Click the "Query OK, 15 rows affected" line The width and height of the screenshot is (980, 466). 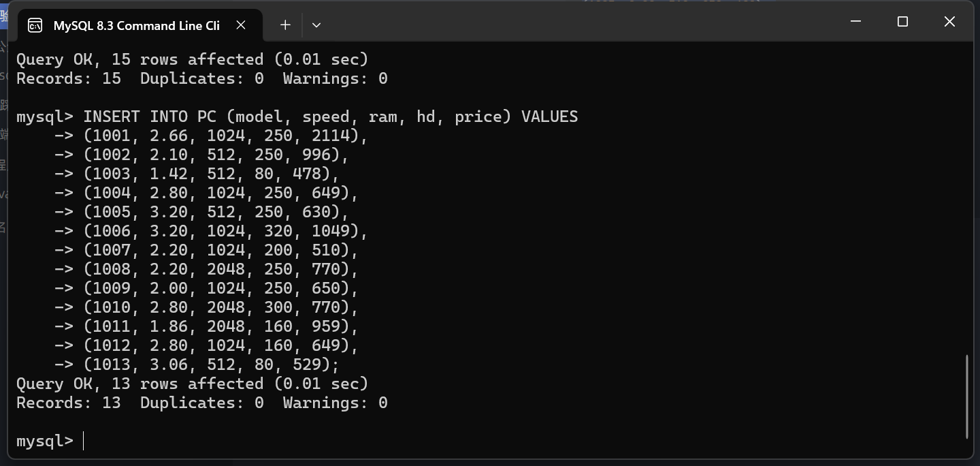click(192, 59)
